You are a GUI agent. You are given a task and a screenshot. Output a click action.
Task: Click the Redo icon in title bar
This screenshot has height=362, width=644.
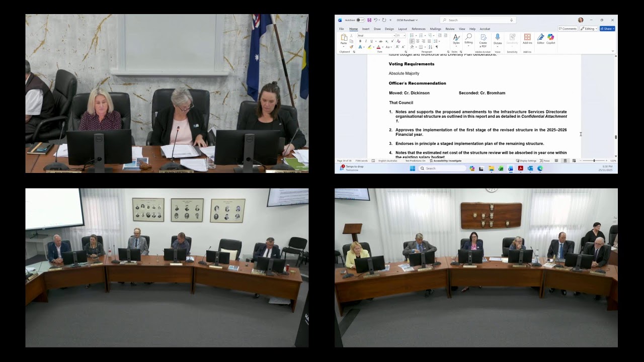coord(384,20)
